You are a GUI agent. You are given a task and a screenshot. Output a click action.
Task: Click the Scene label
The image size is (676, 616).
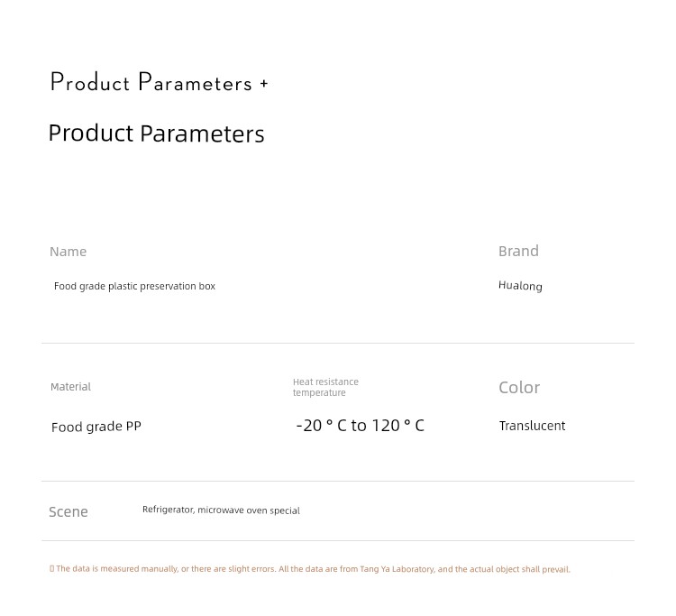69,511
